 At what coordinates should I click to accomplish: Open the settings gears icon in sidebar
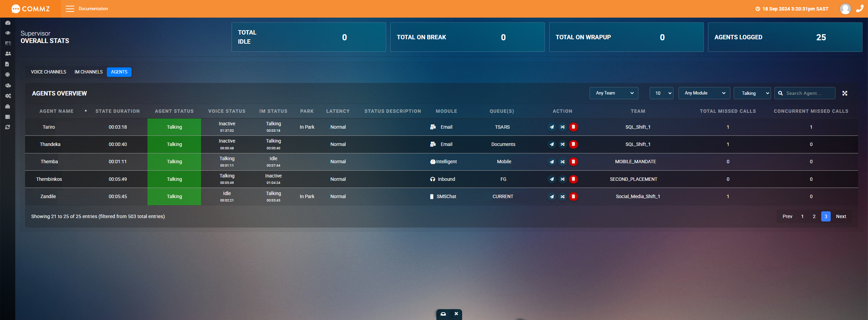[8, 96]
